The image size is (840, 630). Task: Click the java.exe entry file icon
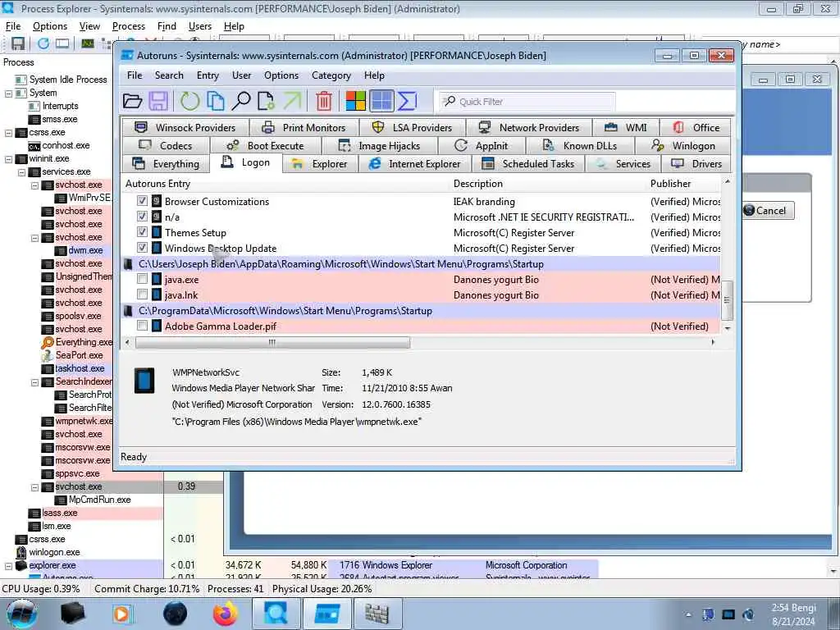point(157,279)
